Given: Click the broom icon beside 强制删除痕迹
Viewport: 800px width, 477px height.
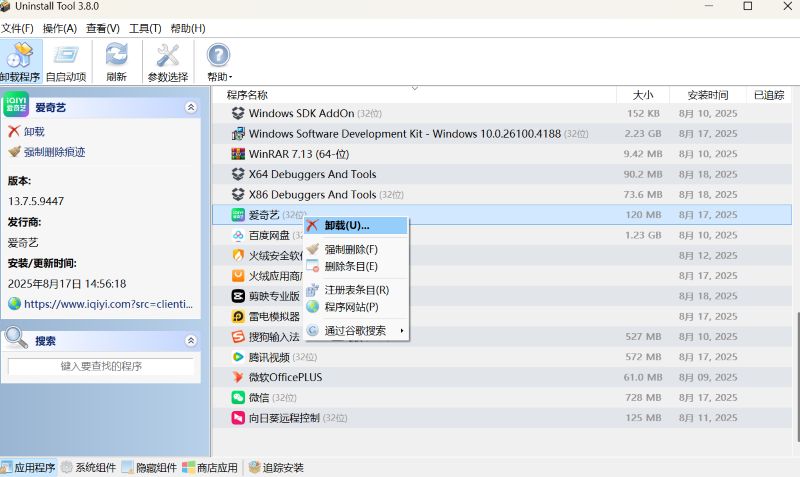Looking at the screenshot, I should coord(14,152).
